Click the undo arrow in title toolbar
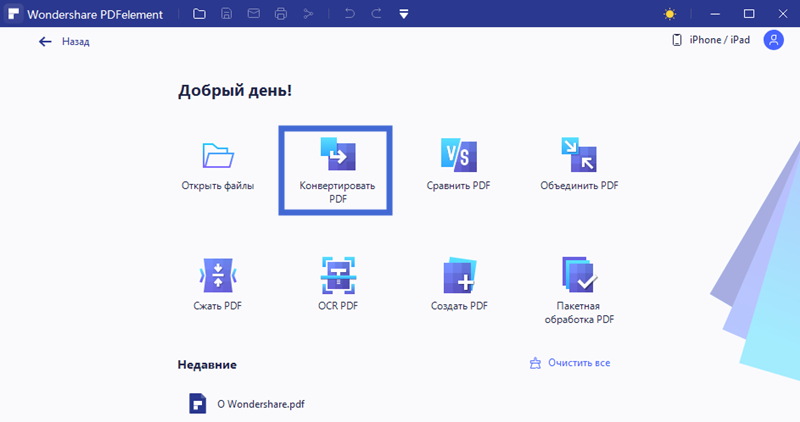 pyautogui.click(x=349, y=14)
